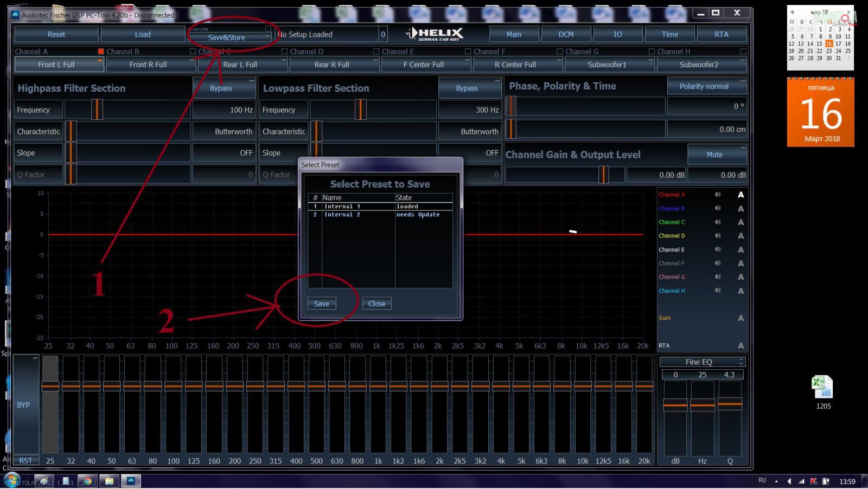Tick the Channel F link checkbox
This screenshot has height=489, width=868.
coord(560,52)
